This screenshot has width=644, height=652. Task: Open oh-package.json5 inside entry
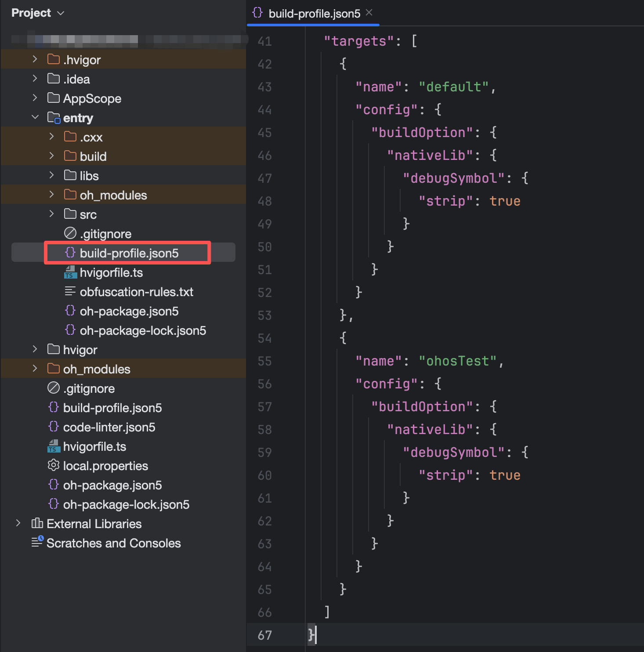[x=129, y=311]
